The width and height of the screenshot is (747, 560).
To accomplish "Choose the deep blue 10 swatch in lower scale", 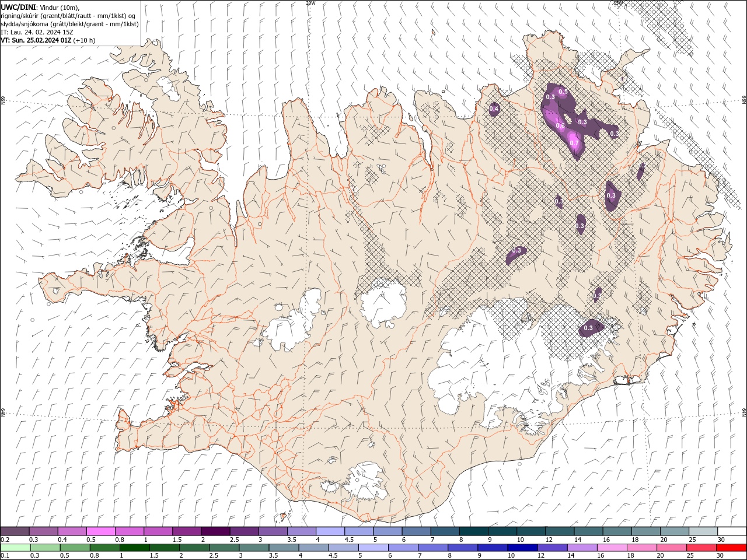I will click(x=522, y=548).
